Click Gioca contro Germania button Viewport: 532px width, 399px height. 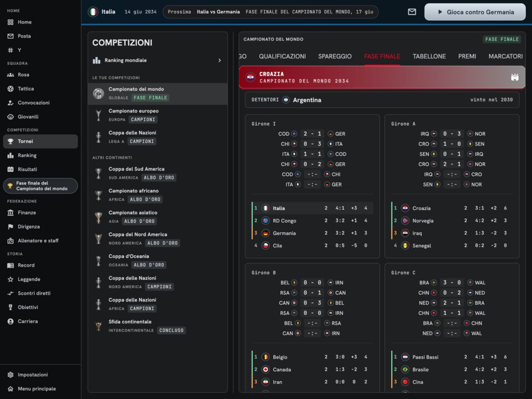click(x=475, y=12)
